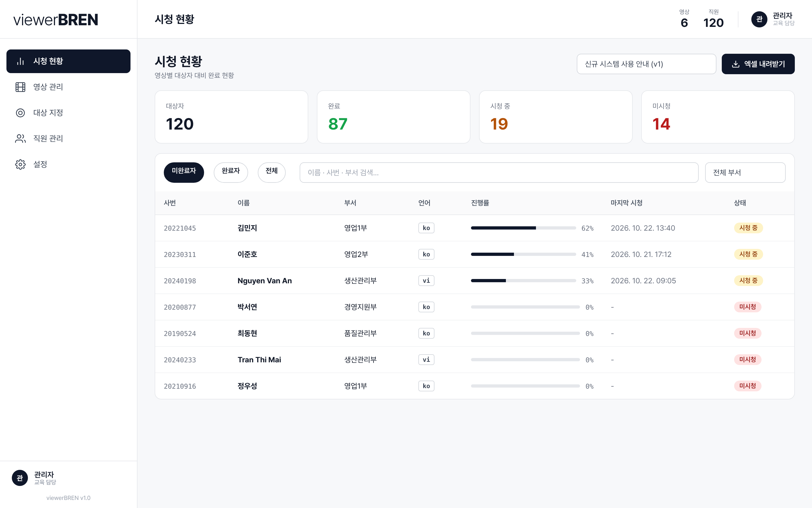Click the 직원 120 counter in the header

pos(713,19)
